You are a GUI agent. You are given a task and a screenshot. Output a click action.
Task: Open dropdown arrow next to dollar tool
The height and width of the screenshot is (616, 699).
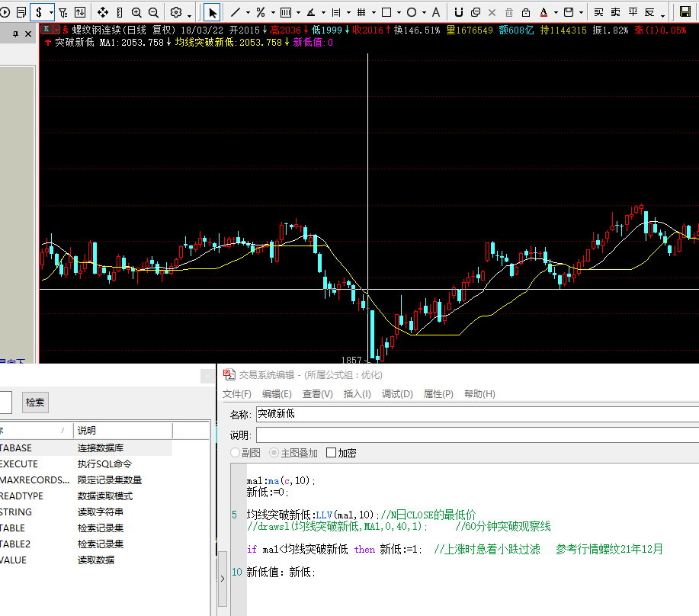click(x=51, y=12)
